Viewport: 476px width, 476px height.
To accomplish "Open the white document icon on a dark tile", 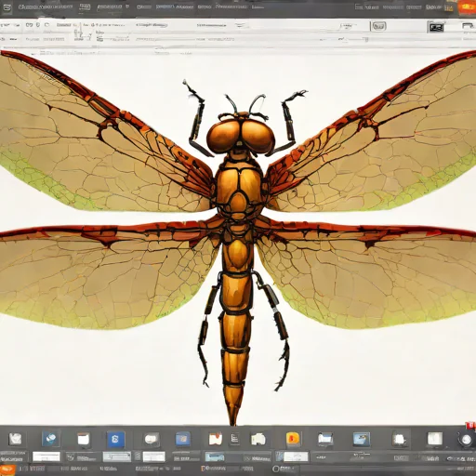I will [x=400, y=439].
